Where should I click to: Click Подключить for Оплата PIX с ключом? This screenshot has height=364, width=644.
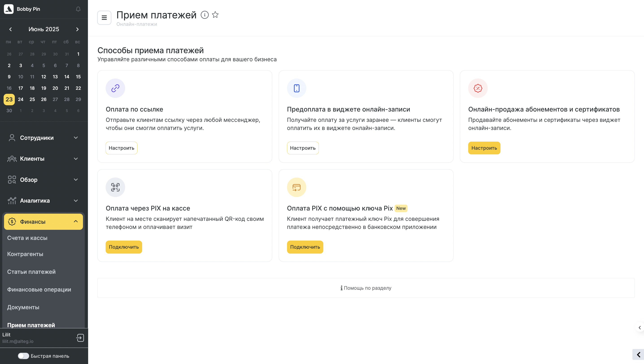tap(305, 247)
